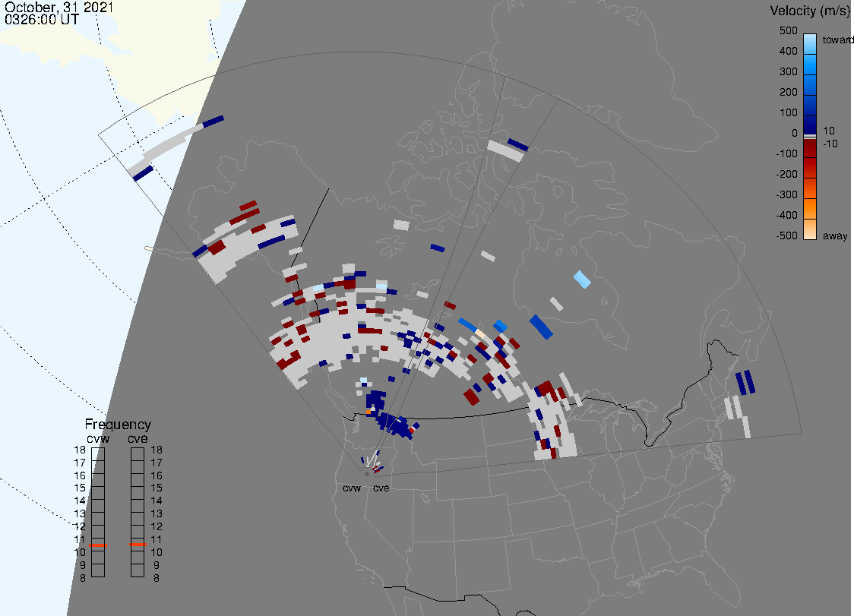The height and width of the screenshot is (616, 854).
Task: Click 10 beside the cvw frequency bar
Action: tap(80, 552)
